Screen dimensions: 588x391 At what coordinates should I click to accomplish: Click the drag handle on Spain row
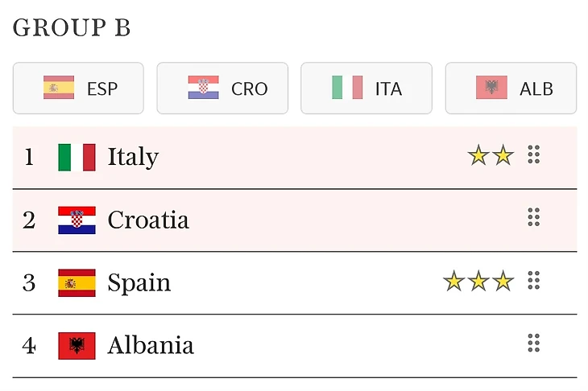click(x=533, y=280)
